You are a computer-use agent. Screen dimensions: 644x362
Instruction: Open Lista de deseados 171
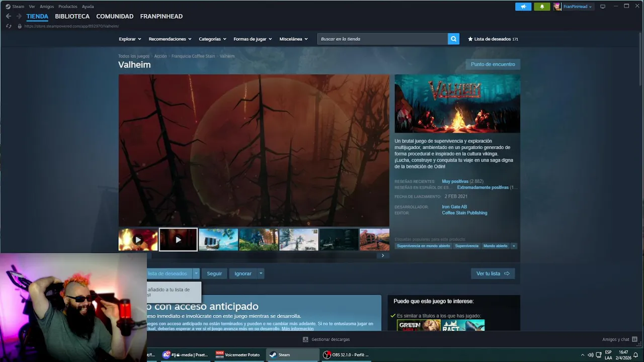(x=493, y=39)
